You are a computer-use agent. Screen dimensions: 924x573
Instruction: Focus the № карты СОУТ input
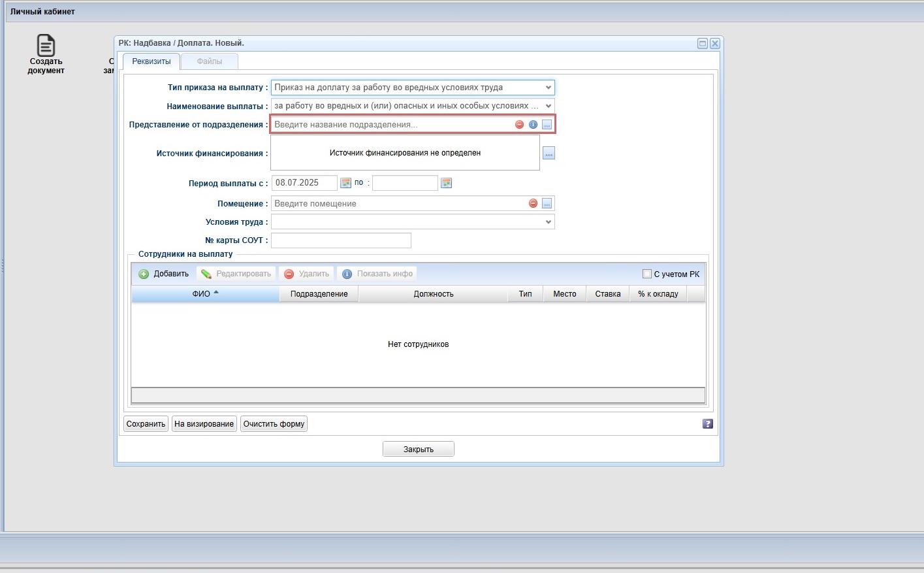(x=341, y=240)
